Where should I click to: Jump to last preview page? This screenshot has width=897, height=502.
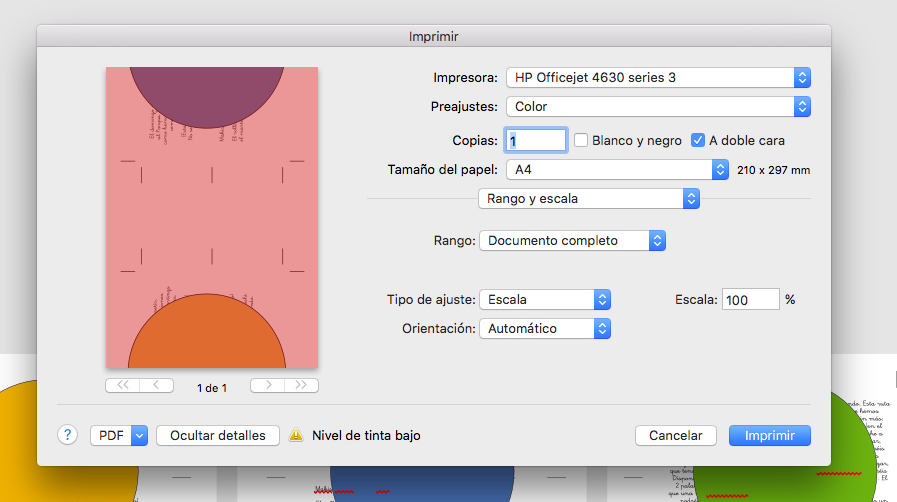[301, 385]
